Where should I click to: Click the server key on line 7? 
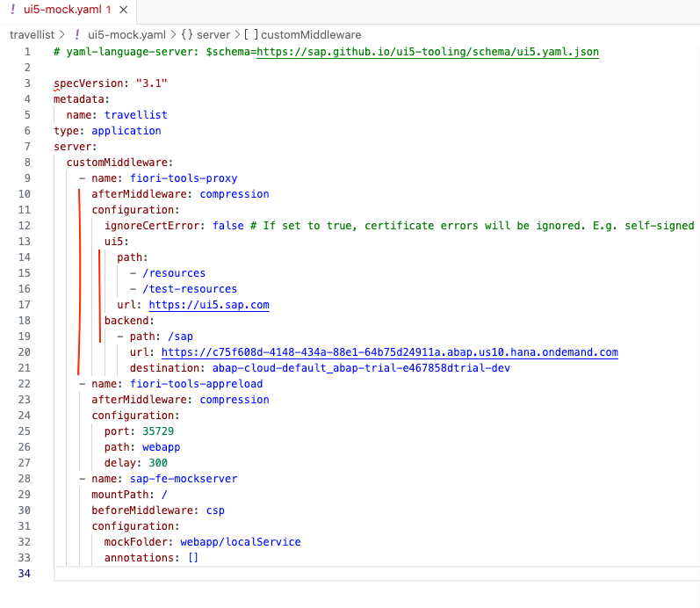[72, 147]
